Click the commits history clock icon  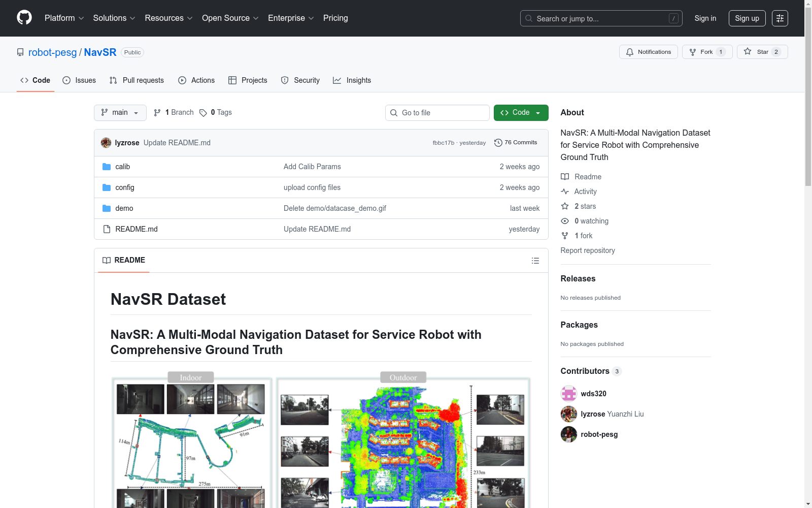coord(498,143)
